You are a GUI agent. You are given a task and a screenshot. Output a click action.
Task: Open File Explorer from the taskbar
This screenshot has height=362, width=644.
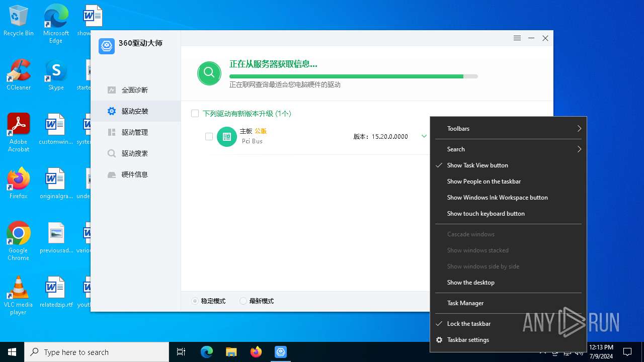[x=231, y=352]
